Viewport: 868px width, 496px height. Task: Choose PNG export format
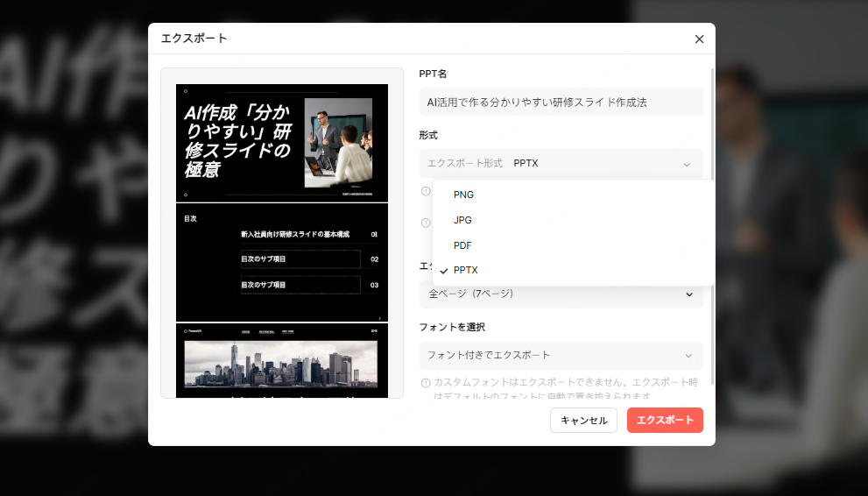[x=573, y=195]
